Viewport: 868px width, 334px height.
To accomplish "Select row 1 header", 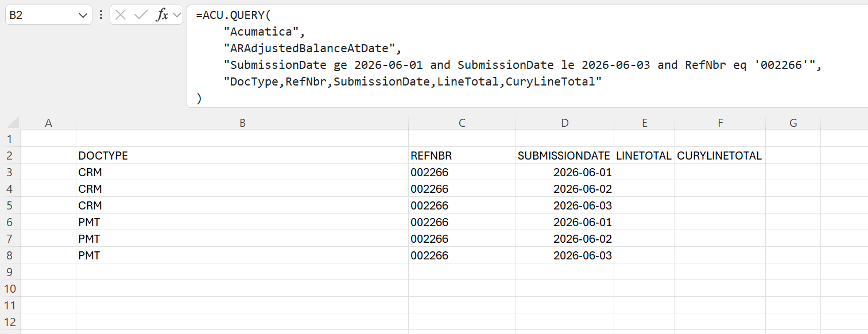I will 10,139.
